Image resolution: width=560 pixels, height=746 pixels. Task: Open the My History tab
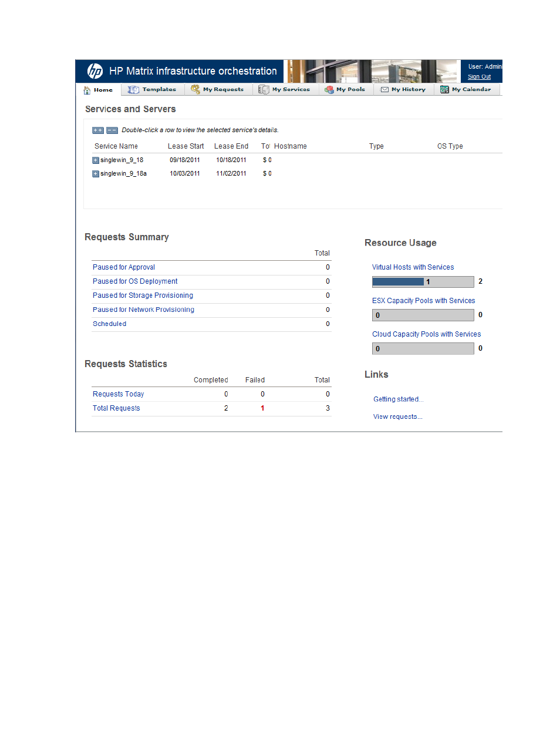point(404,89)
